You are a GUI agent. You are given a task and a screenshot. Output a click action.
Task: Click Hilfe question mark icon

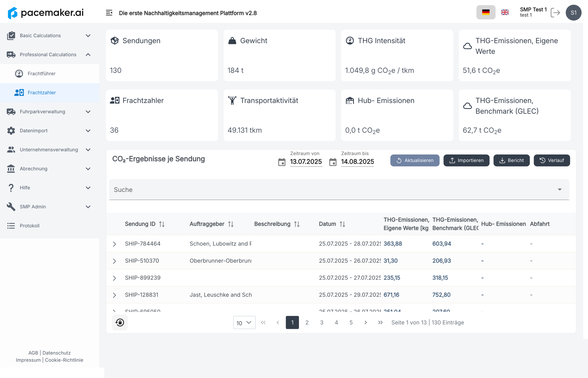coord(11,188)
